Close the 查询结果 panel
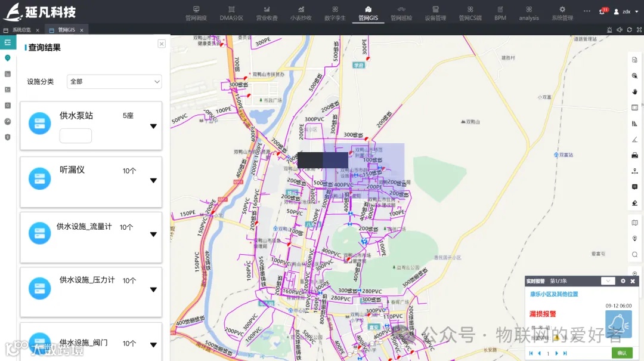The width and height of the screenshot is (644, 361). point(162,44)
